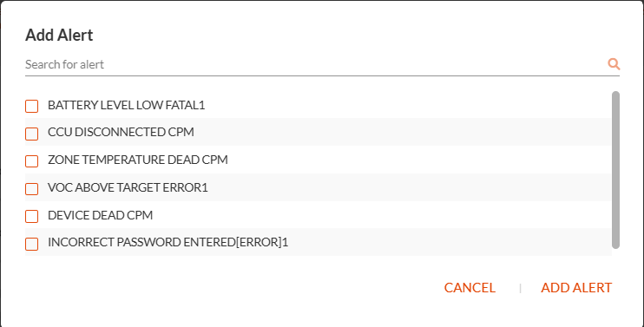Click the BATTERY LEVEL LOW FATAL1 label text
This screenshot has height=327, width=644.
(127, 106)
